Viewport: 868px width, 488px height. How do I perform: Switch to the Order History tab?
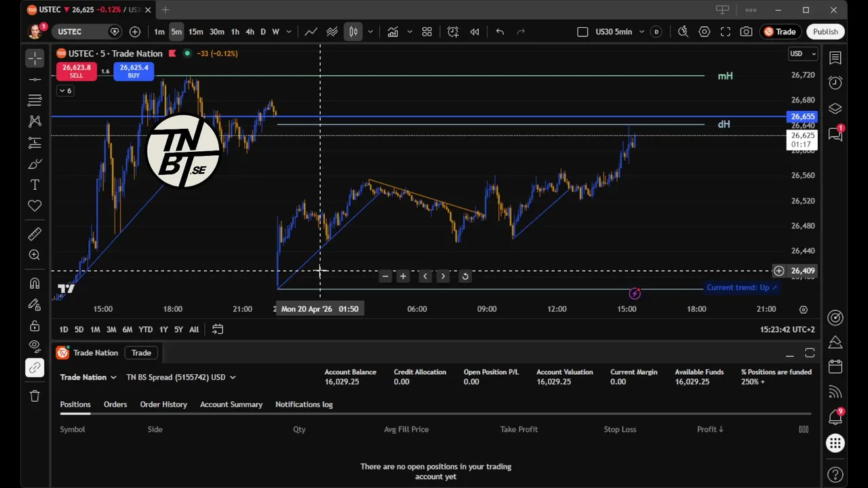(163, 405)
